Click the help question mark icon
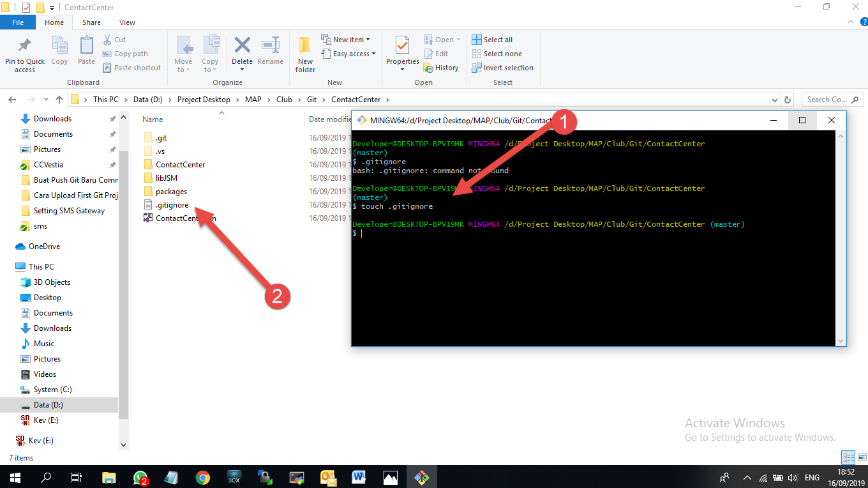This screenshot has height=488, width=868. 864,22
